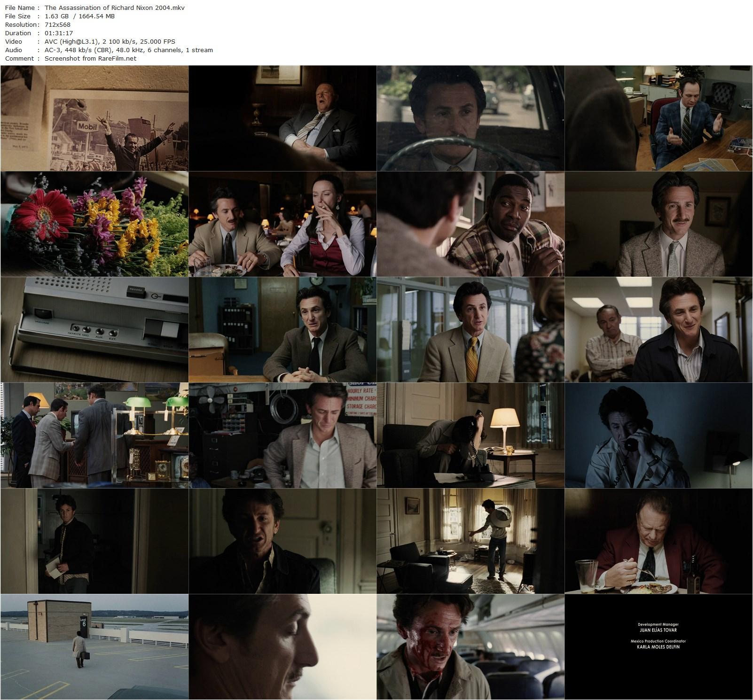
Task: Select the frame of the man behind the steering wheel
Action: 471,118
